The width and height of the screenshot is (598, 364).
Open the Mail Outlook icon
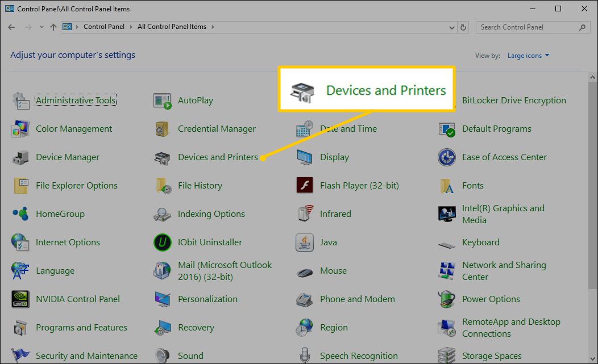click(162, 271)
